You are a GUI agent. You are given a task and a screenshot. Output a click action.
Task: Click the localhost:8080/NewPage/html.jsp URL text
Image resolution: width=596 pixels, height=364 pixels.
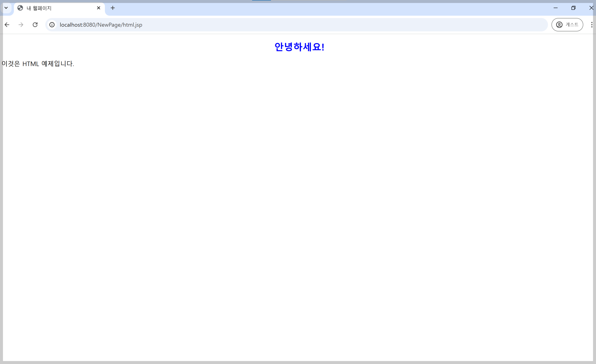coord(101,25)
